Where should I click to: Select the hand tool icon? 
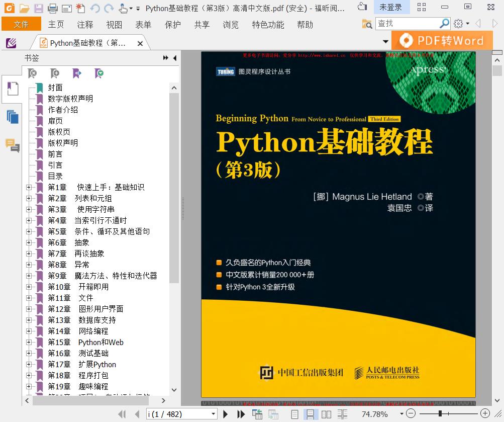pos(124,9)
